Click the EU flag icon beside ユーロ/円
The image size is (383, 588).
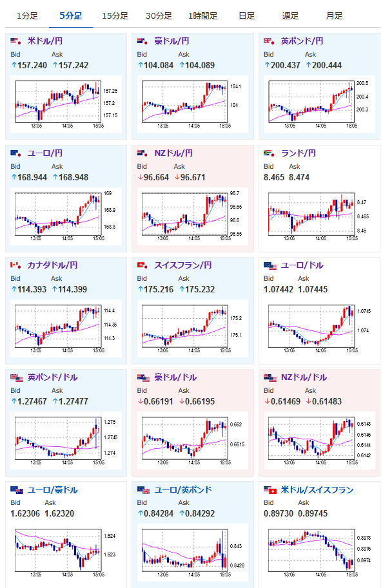click(15, 153)
